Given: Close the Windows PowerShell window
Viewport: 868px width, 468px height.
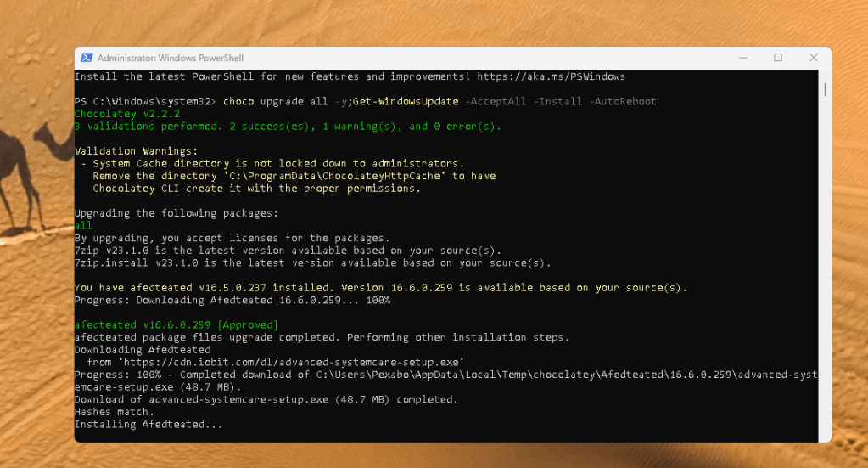Looking at the screenshot, I should [813, 58].
